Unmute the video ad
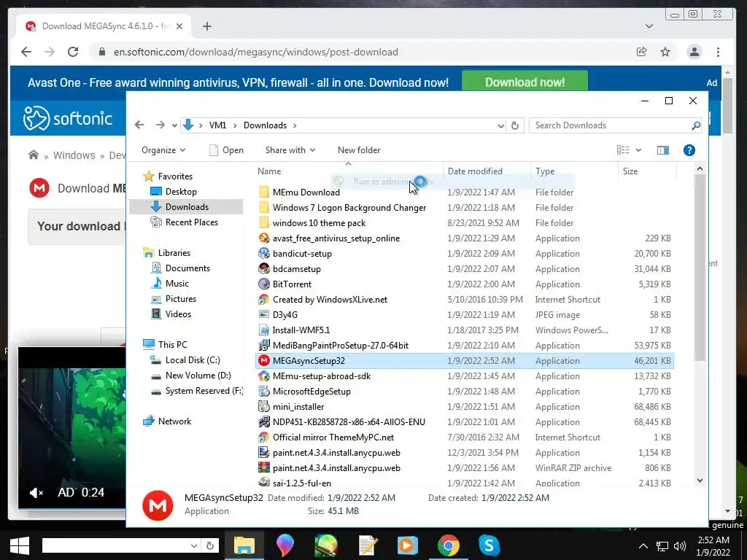747x560 pixels. point(36,493)
